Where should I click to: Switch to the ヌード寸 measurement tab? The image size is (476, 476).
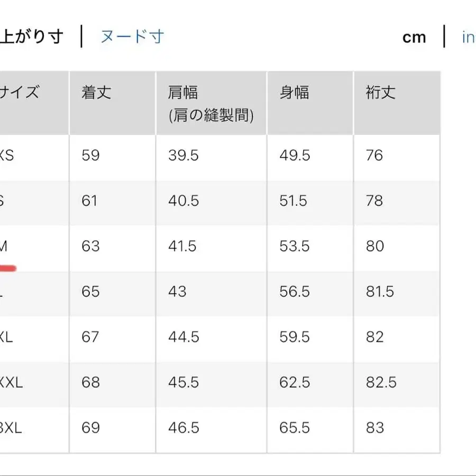(132, 36)
